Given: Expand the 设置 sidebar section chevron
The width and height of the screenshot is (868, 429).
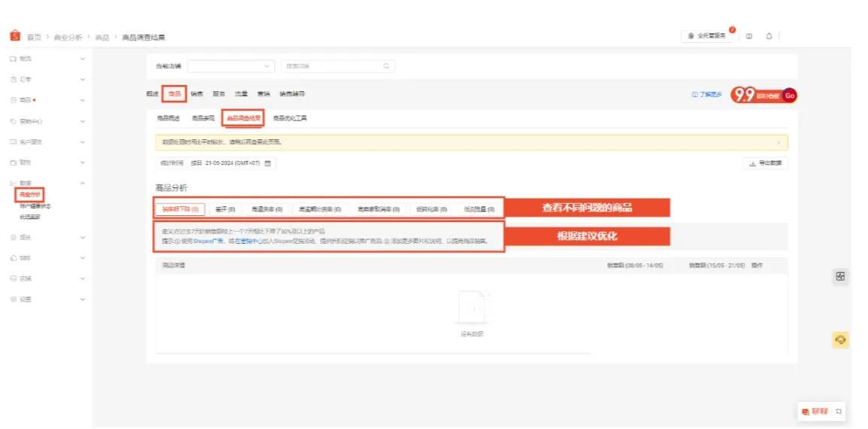Looking at the screenshot, I should (x=83, y=299).
